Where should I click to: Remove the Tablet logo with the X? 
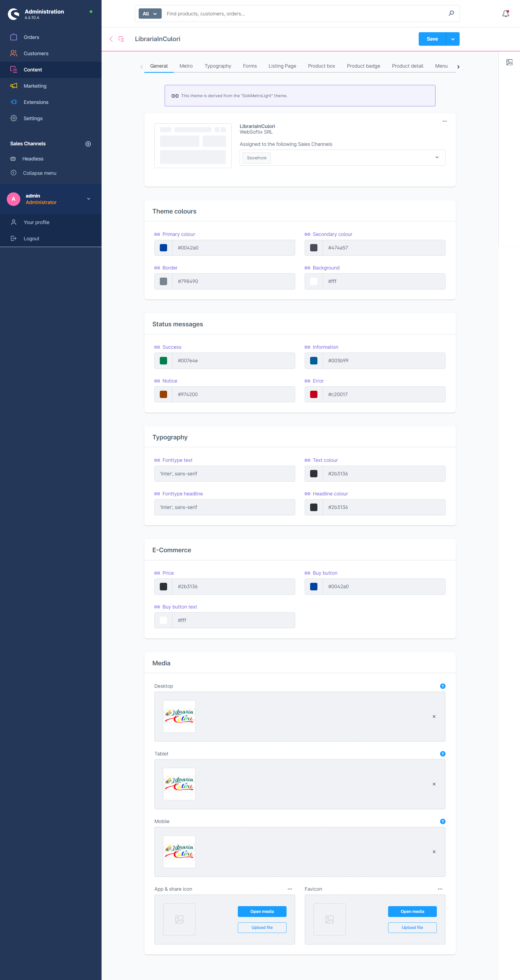434,784
